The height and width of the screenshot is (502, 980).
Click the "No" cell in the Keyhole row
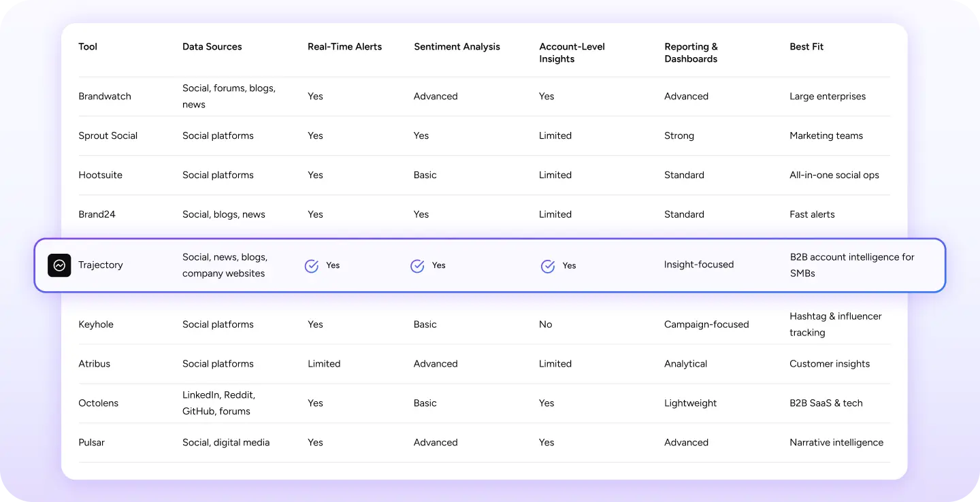[x=546, y=325]
